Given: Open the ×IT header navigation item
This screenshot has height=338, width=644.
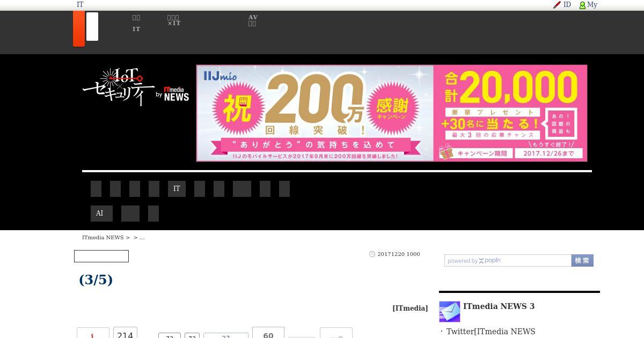Looking at the screenshot, I should tap(174, 20).
